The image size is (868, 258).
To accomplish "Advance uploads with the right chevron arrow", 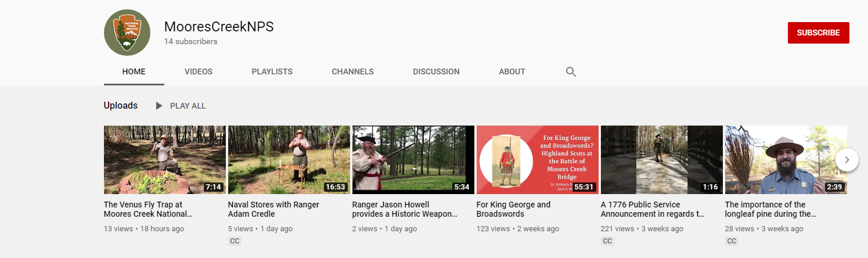I will point(847,159).
